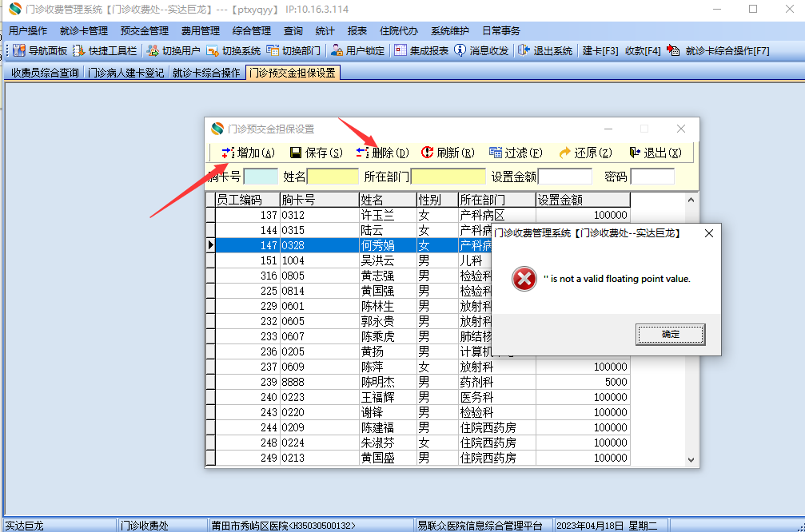The width and height of the screenshot is (805, 532).
Task: Click the 退出系统 exit system icon
Action: (x=524, y=50)
